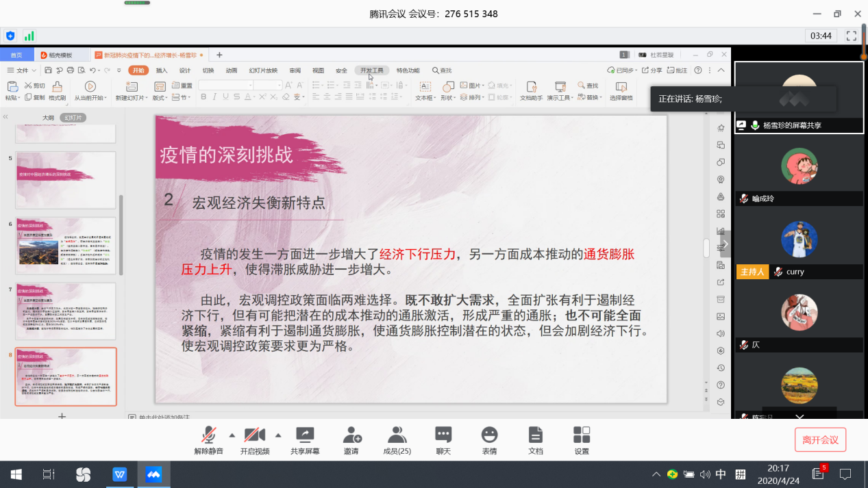Click the 离开会议 leave meeting button

tap(820, 440)
